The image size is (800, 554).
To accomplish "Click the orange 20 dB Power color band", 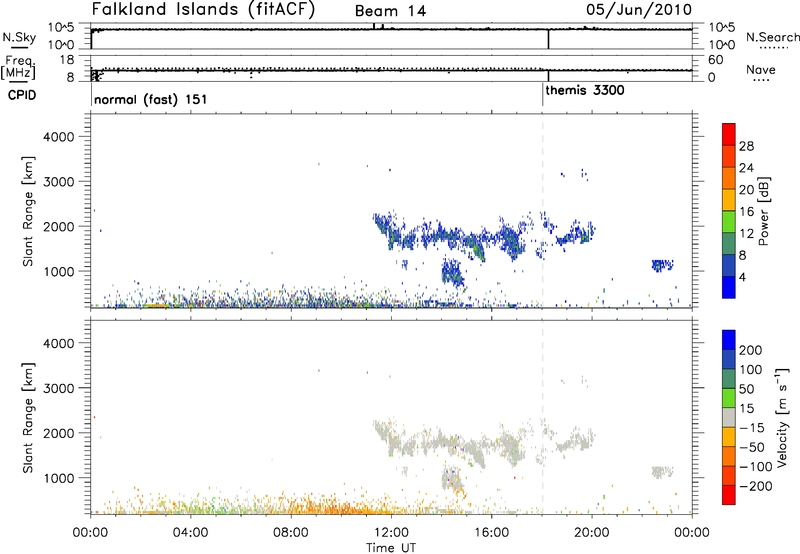I will [729, 178].
